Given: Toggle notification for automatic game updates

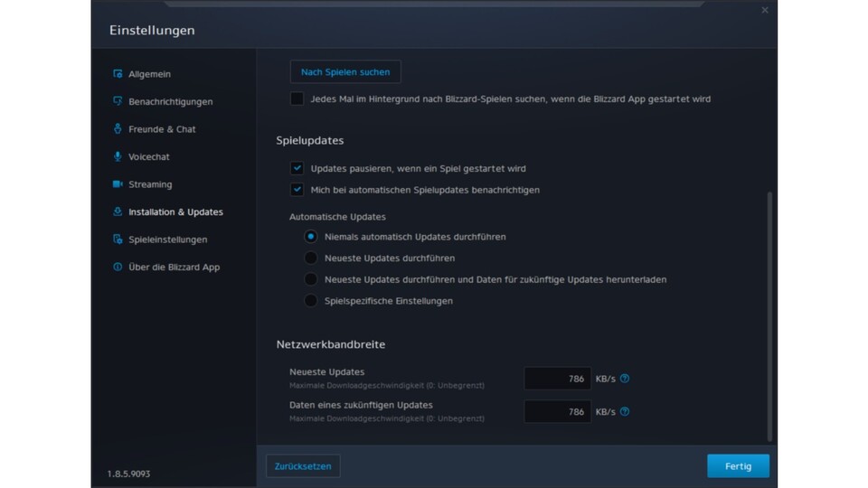Looking at the screenshot, I should pyautogui.click(x=297, y=190).
